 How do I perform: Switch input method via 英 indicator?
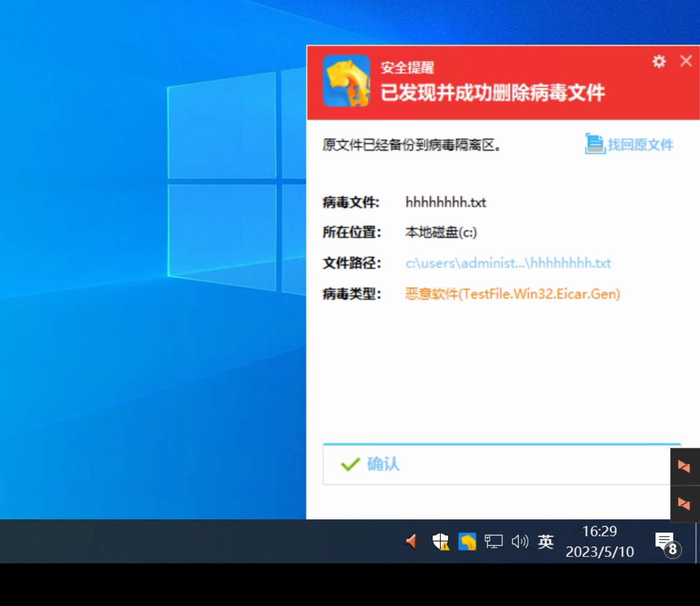pos(546,541)
